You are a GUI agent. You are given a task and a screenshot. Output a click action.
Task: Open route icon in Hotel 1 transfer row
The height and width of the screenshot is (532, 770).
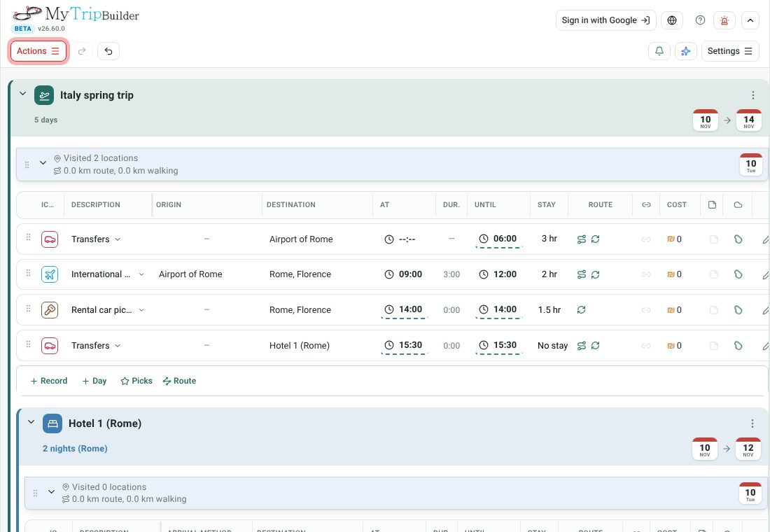pos(582,346)
